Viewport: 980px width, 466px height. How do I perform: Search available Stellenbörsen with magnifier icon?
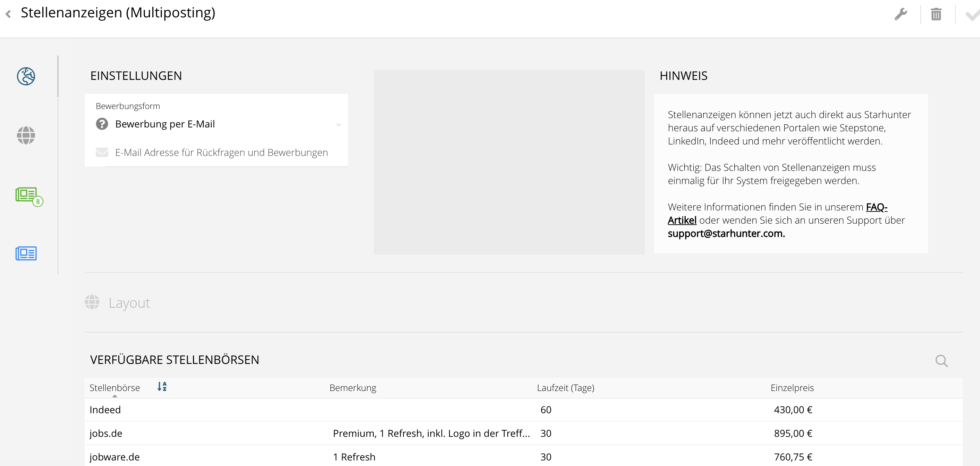click(941, 360)
